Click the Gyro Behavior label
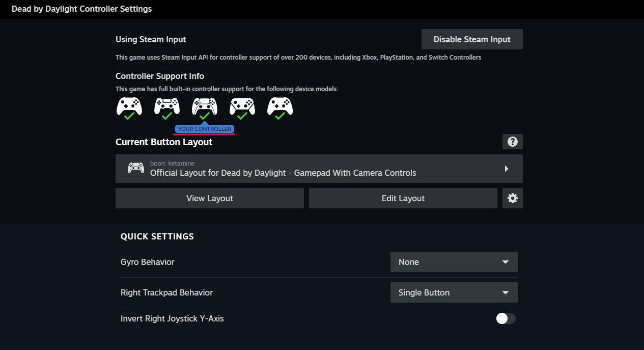 [x=148, y=262]
